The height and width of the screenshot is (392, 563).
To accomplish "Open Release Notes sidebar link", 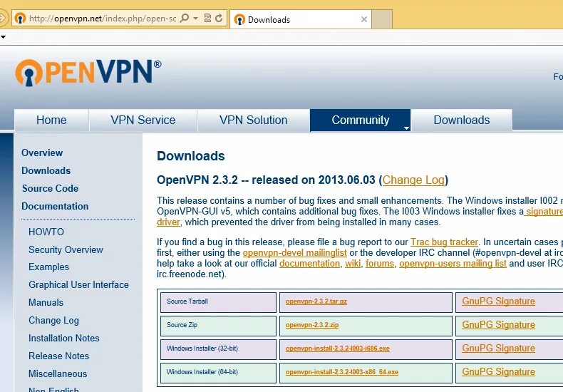I will point(59,356).
